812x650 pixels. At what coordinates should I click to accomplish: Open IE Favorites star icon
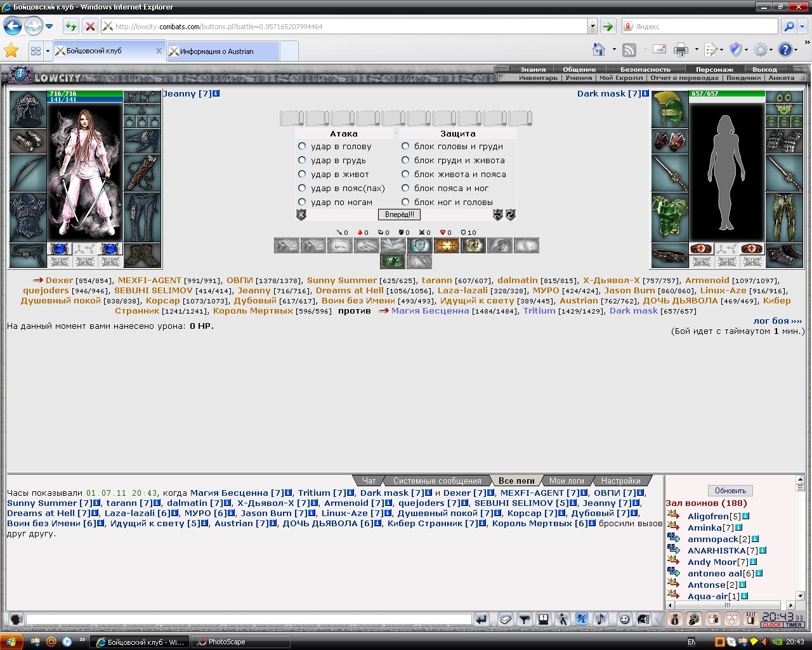click(11, 50)
